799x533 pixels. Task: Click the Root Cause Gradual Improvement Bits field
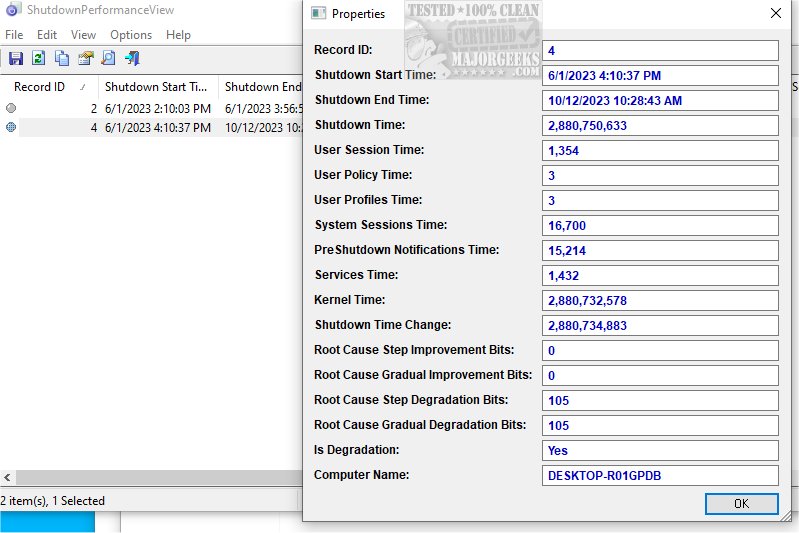(660, 375)
